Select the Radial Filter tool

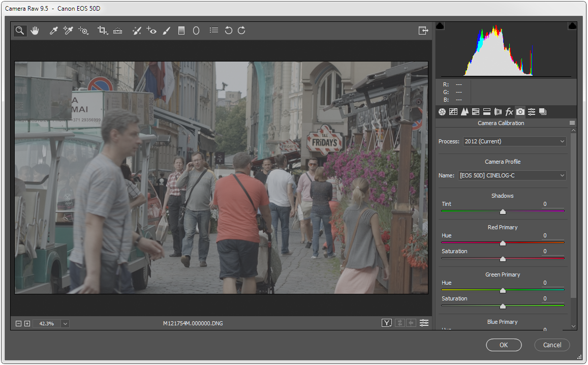coord(196,31)
